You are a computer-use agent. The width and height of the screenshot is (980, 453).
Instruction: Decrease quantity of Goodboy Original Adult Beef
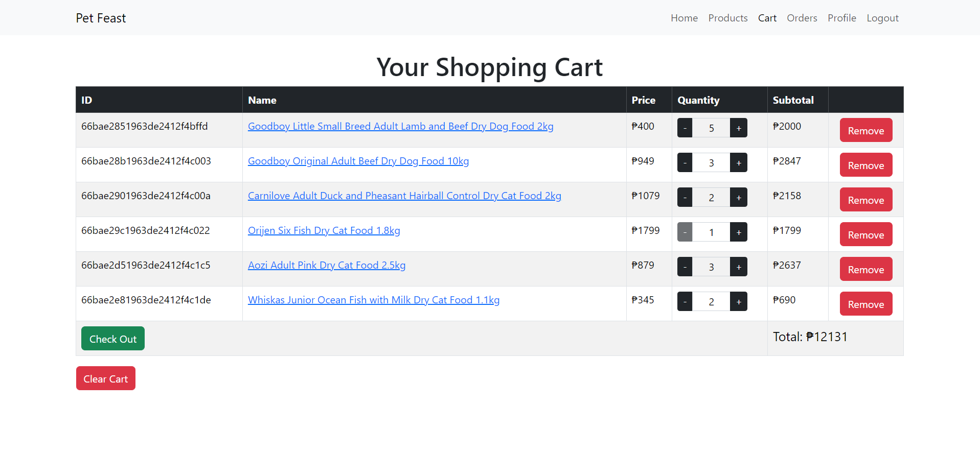point(685,162)
